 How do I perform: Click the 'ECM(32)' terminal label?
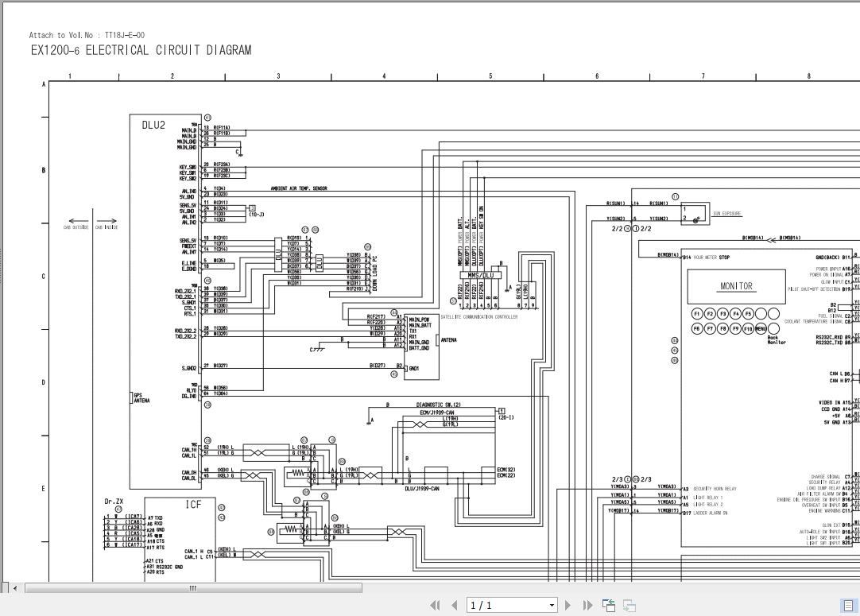506,470
